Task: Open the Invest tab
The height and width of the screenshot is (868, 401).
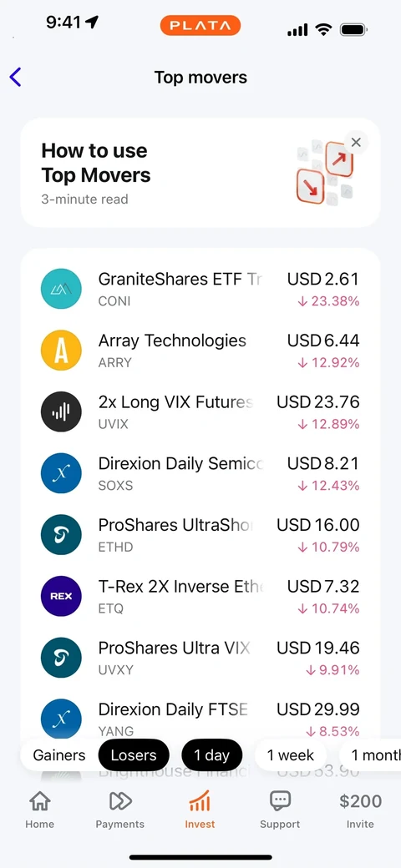Action: point(200,809)
